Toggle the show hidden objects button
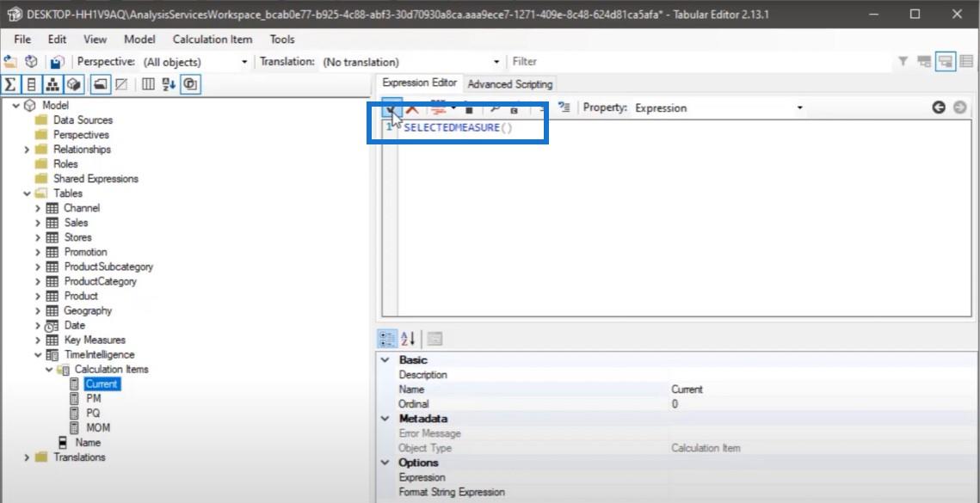 pyautogui.click(x=122, y=83)
